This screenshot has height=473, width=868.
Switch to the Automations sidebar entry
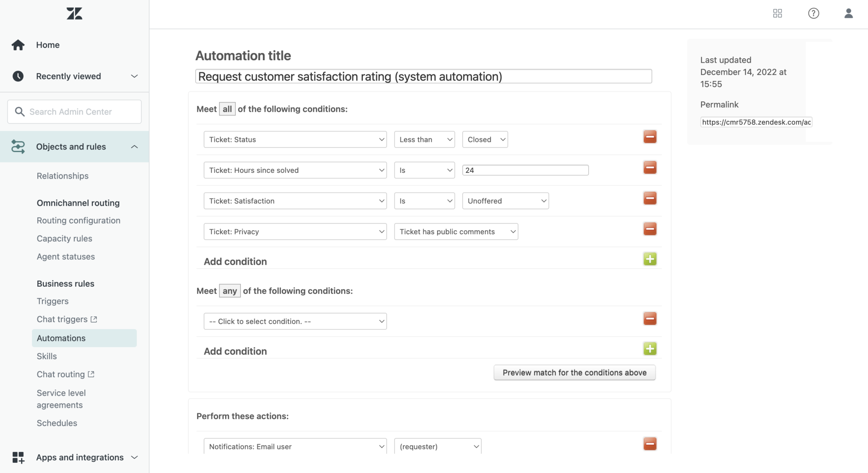[61, 338]
